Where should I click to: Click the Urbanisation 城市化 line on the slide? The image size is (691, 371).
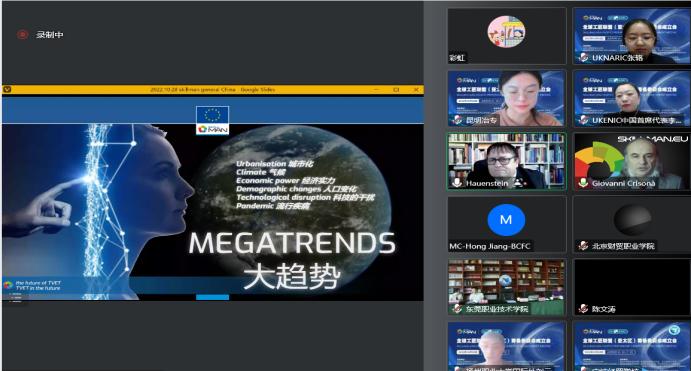pos(275,163)
